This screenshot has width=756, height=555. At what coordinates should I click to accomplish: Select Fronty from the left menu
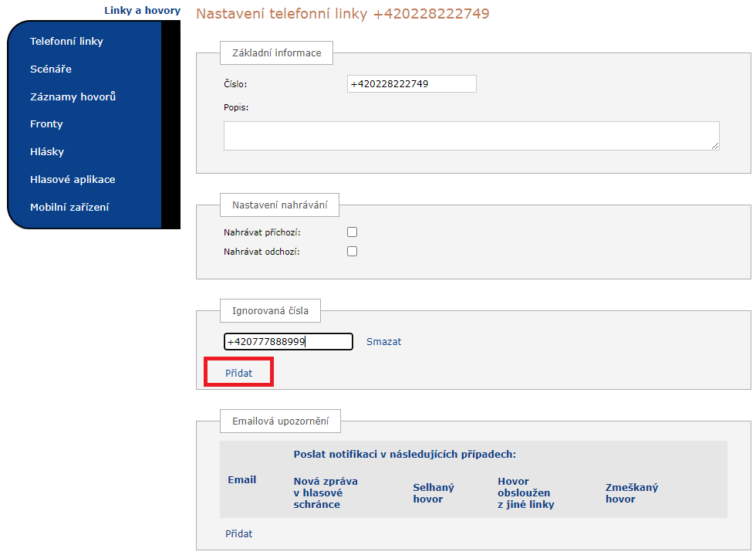click(46, 124)
